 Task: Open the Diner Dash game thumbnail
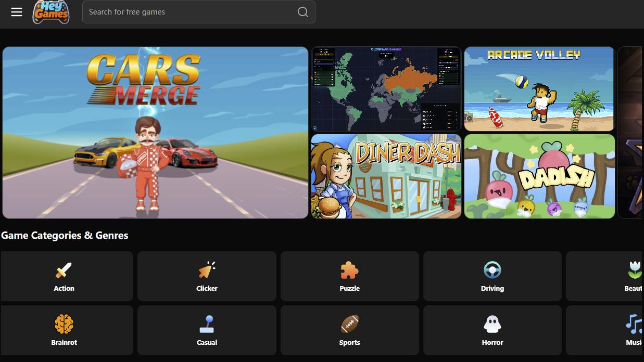[386, 176]
